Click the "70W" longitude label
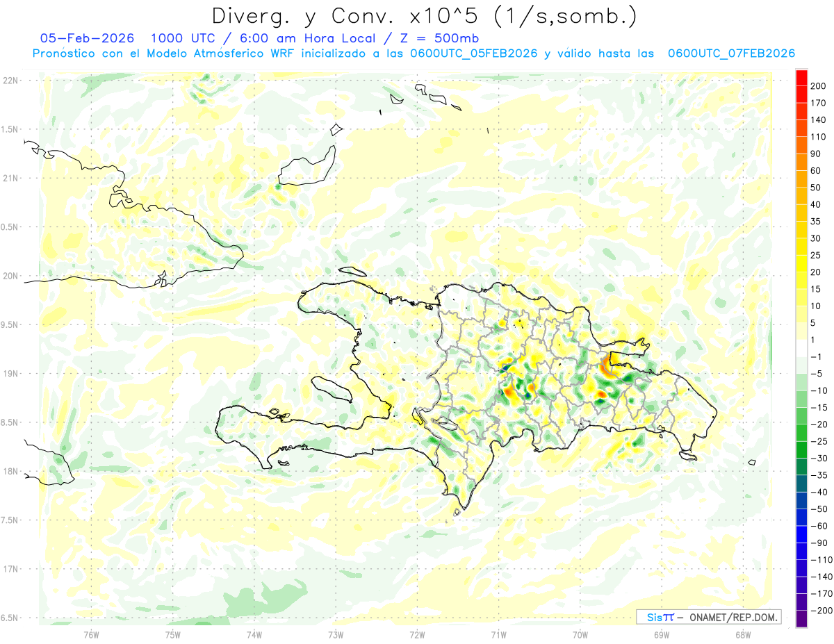 click(x=580, y=634)
